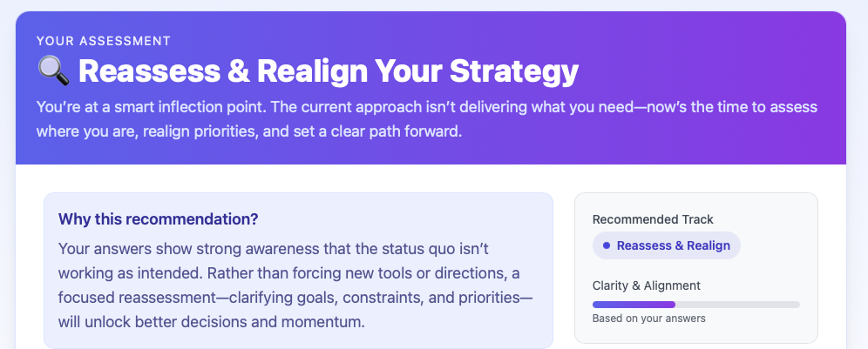Click the filled purple part of progress bar
Screen dimensions: 868x349
(x=634, y=304)
